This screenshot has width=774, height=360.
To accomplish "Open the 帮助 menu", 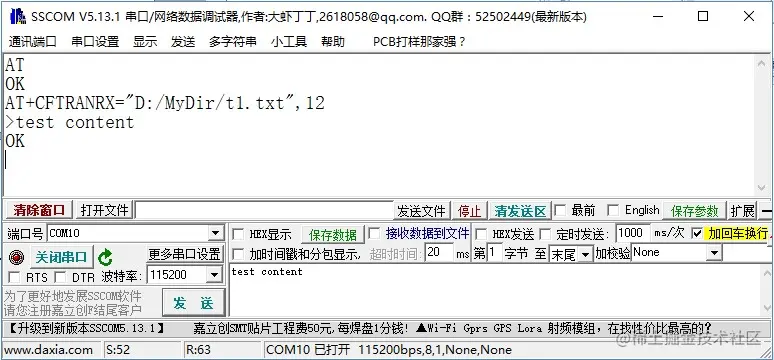I will [333, 41].
